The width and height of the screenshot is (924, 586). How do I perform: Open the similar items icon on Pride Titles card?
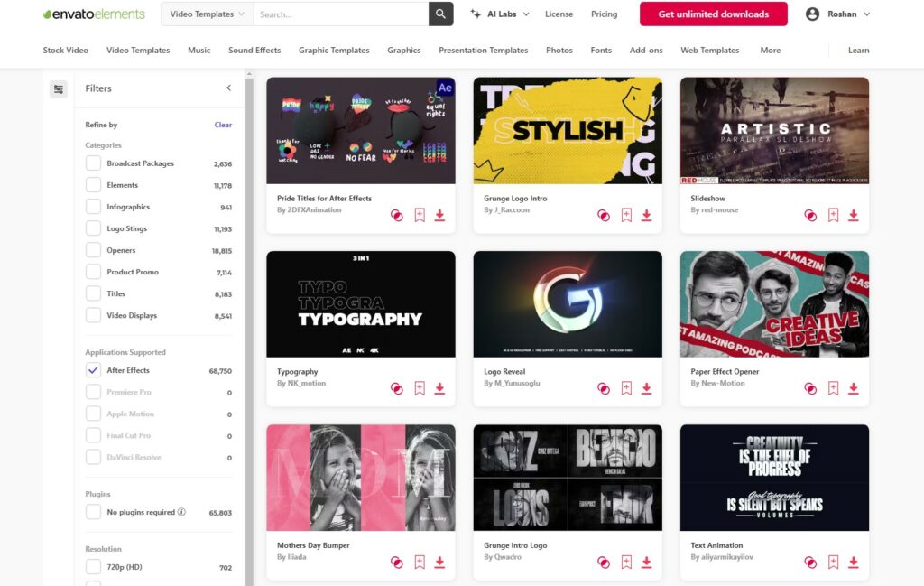point(397,215)
